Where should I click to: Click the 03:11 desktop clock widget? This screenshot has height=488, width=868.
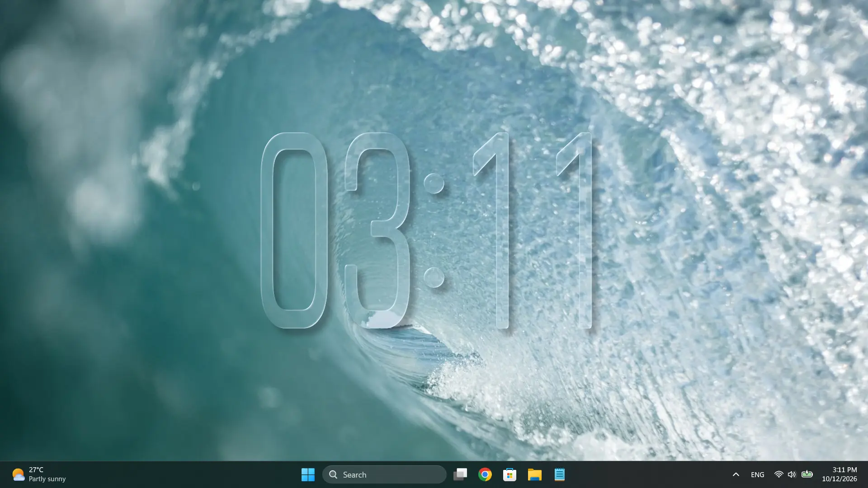pos(427,230)
